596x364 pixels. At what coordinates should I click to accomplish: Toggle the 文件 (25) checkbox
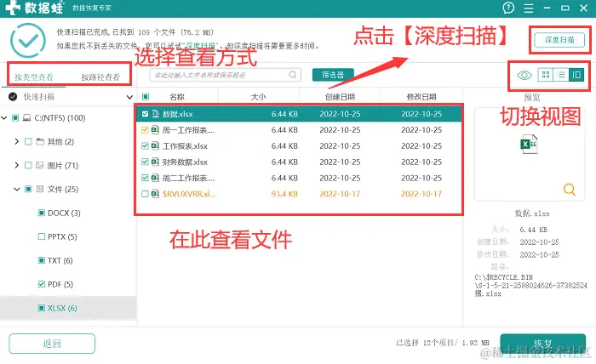pos(28,189)
